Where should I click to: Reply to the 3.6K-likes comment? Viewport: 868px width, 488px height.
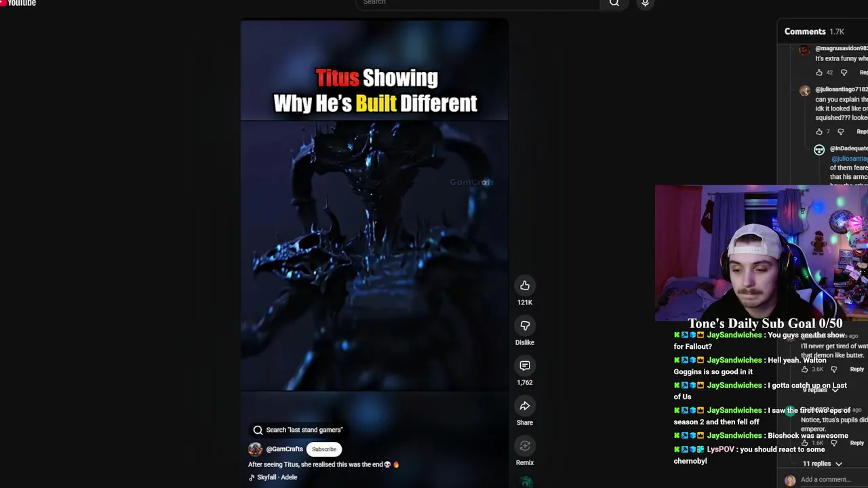(x=857, y=369)
